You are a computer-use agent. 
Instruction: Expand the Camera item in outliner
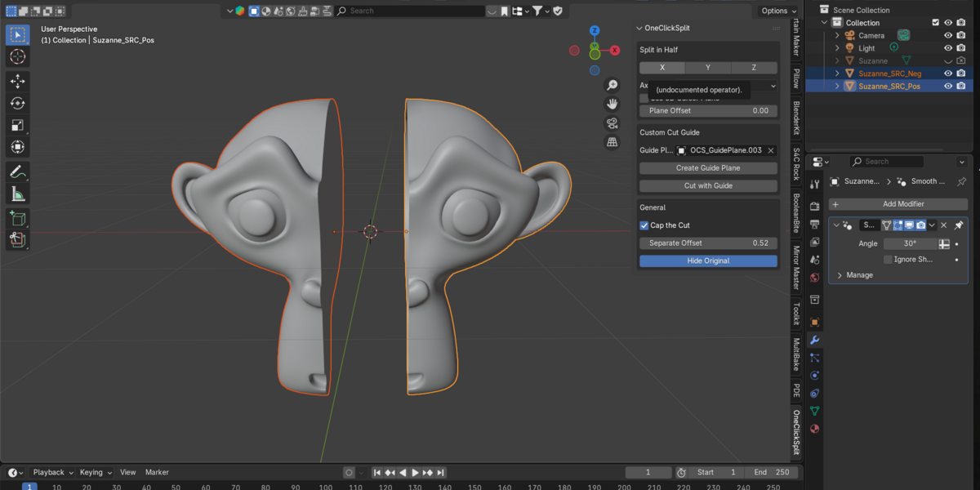(837, 36)
